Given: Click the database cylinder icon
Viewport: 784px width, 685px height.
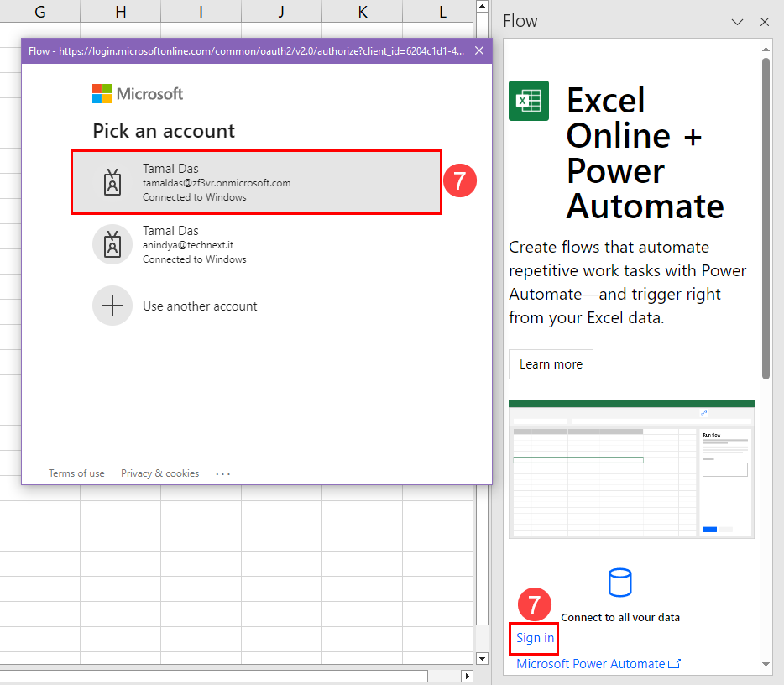Looking at the screenshot, I should (620, 583).
